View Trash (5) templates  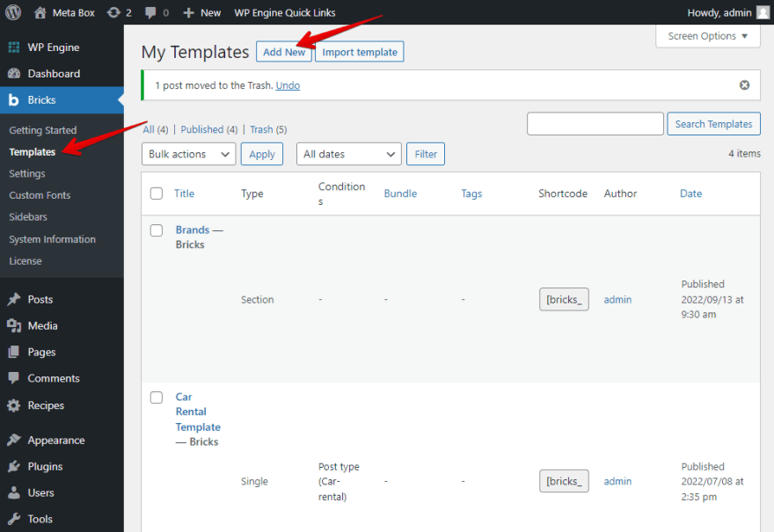click(x=268, y=129)
